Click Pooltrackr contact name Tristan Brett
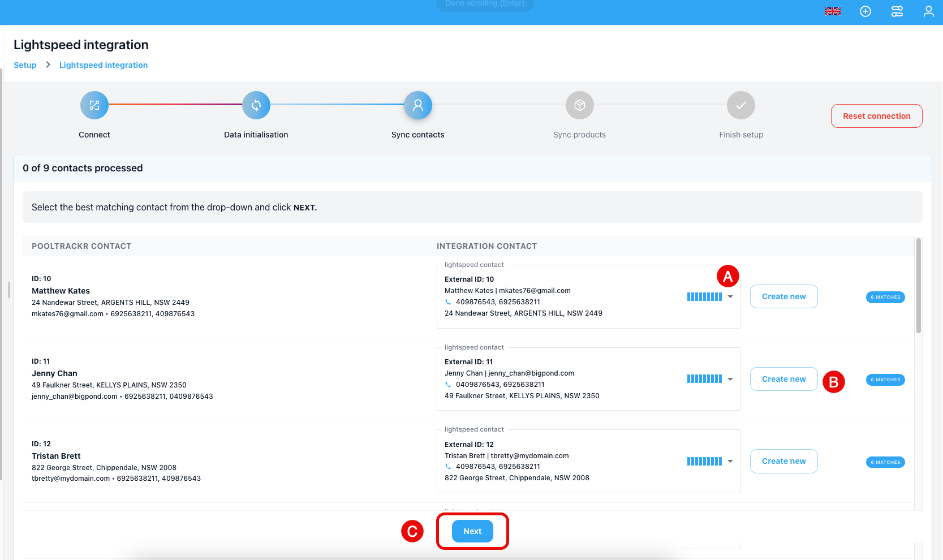Image resolution: width=943 pixels, height=560 pixels. click(56, 456)
